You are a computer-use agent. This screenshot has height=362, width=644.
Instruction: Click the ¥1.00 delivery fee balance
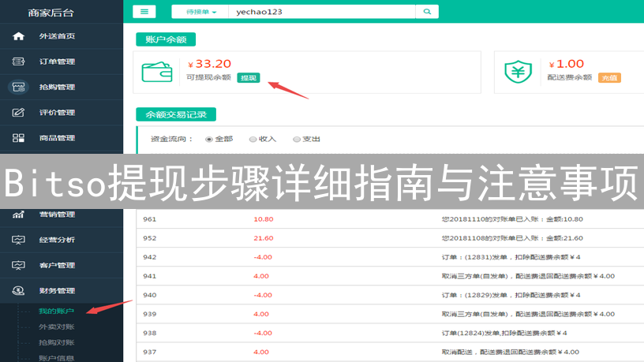tap(567, 64)
